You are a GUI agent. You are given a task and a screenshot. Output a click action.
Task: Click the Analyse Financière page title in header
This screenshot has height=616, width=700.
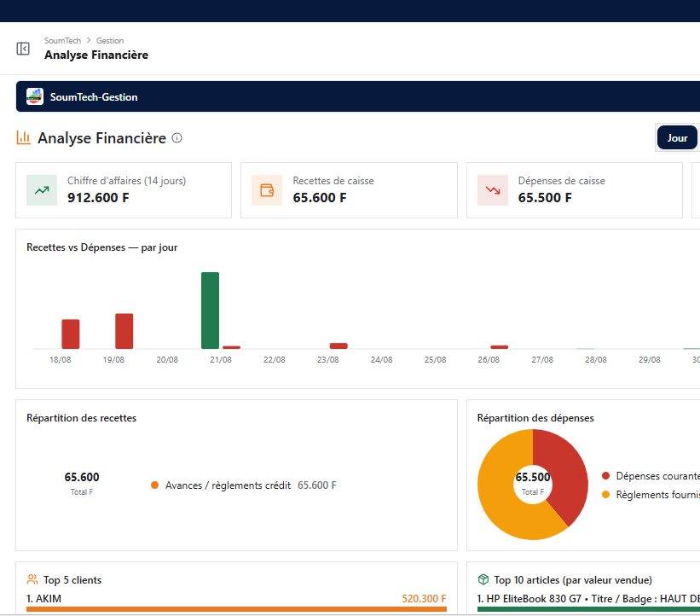96,55
